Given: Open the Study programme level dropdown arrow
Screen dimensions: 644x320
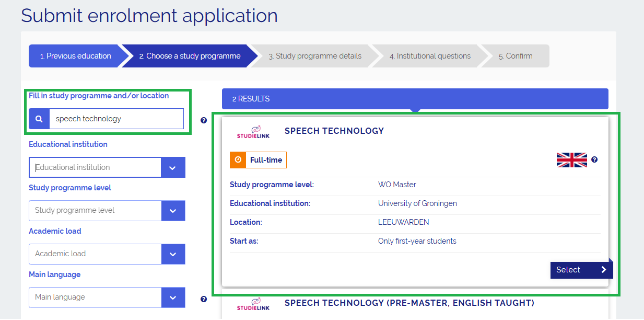Looking at the screenshot, I should pyautogui.click(x=173, y=211).
